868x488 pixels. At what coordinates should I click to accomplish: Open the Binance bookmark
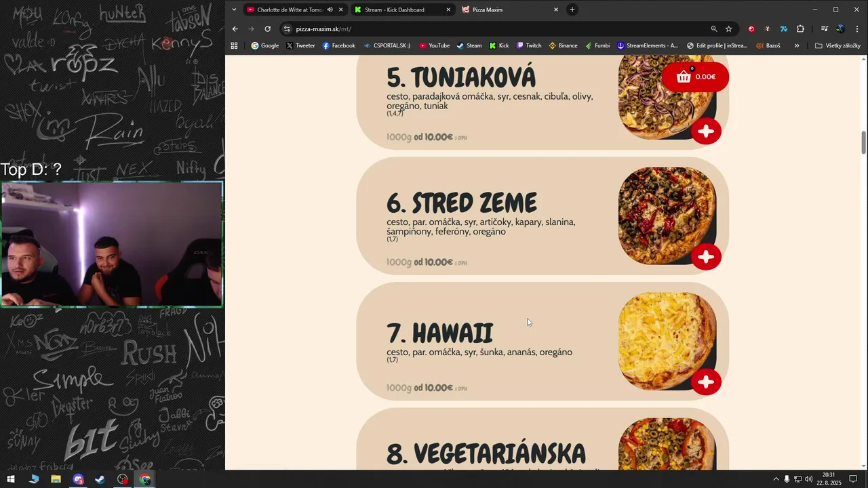(563, 45)
